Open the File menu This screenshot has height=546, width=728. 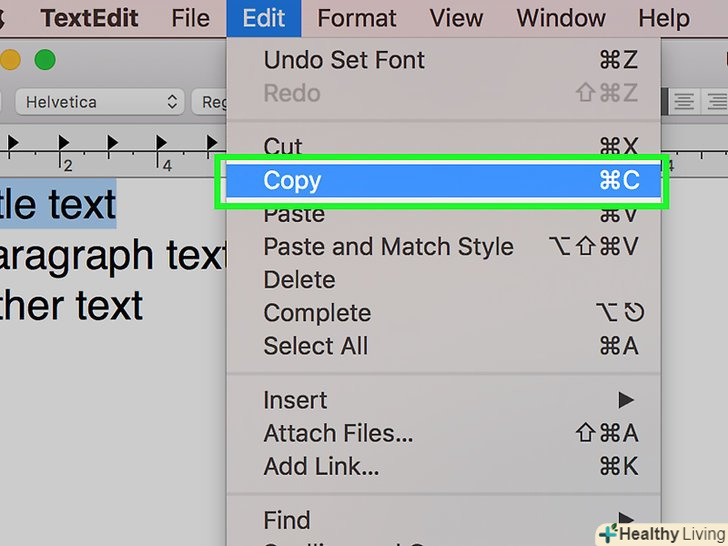(x=190, y=19)
